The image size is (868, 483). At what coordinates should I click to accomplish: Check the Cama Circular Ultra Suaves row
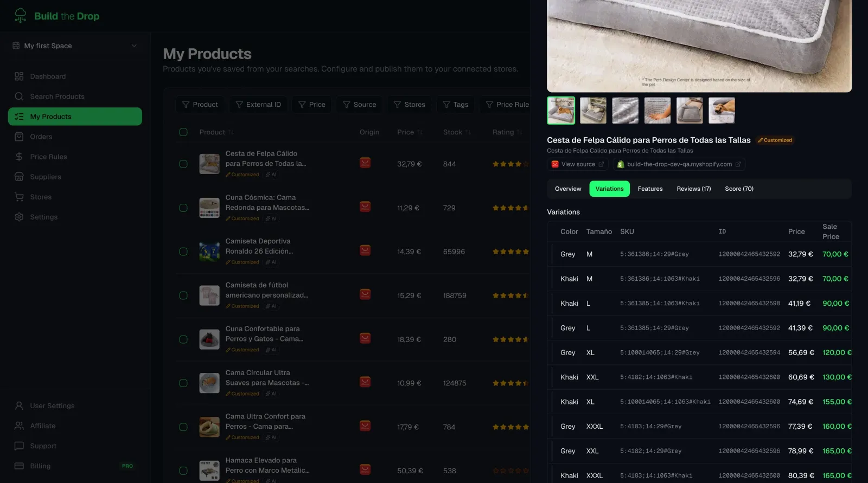click(x=183, y=383)
